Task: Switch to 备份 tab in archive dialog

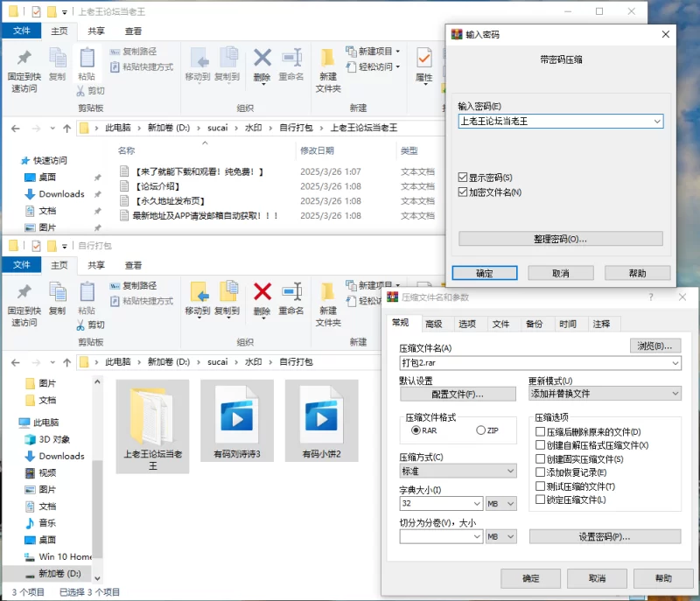Action: pos(535,324)
